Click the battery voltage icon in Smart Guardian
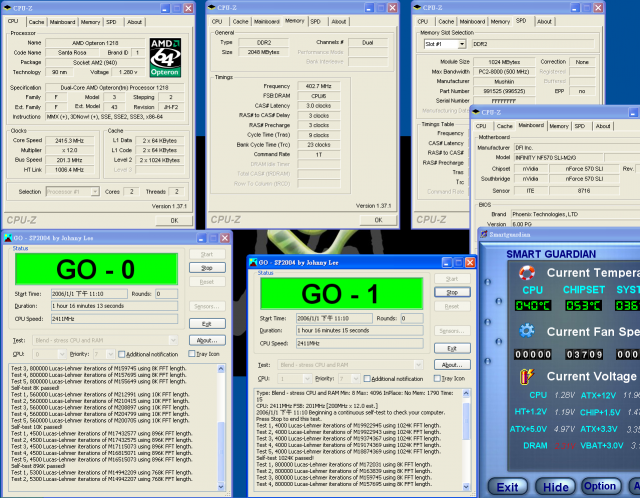640x498 pixels. (527, 376)
